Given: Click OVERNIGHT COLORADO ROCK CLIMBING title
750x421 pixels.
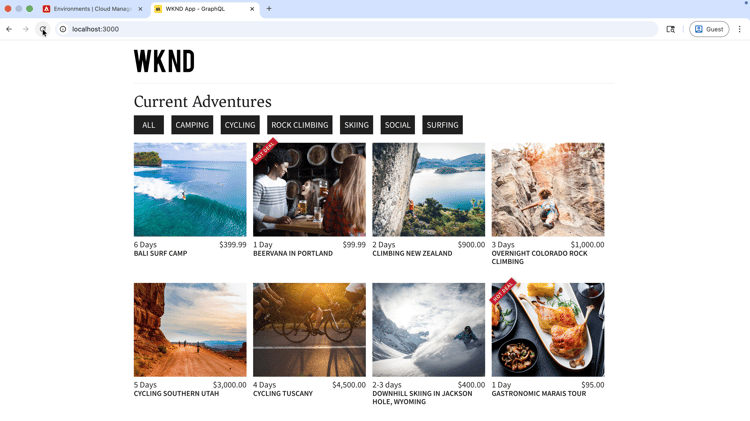Looking at the screenshot, I should coord(540,257).
